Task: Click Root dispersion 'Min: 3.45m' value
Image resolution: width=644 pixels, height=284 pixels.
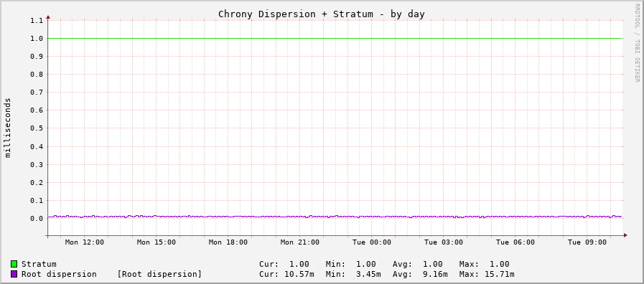Action: [x=353, y=274]
